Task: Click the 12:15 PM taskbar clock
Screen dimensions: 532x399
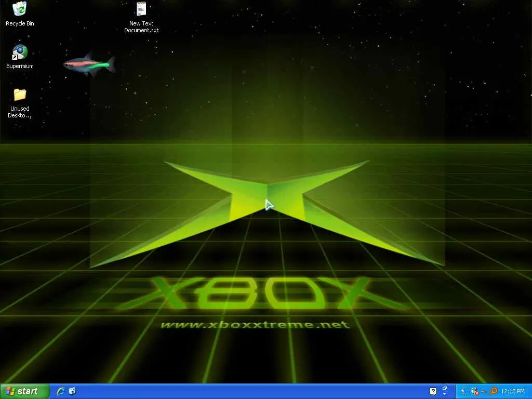Action: (x=513, y=391)
